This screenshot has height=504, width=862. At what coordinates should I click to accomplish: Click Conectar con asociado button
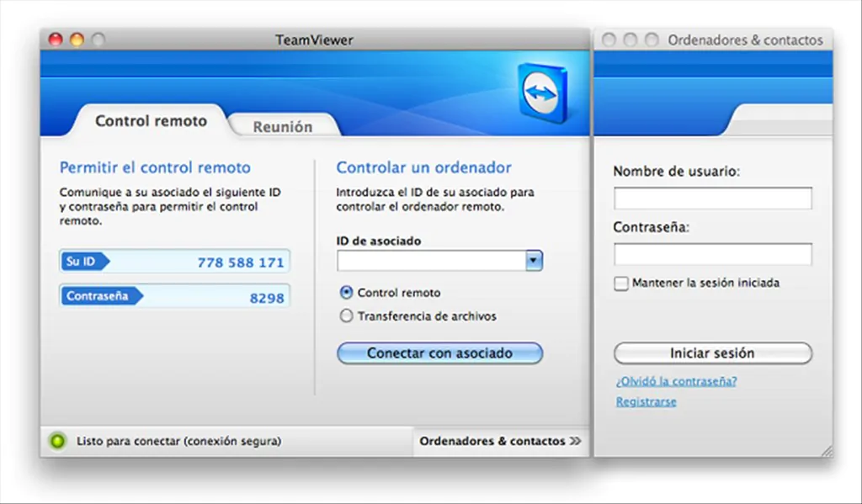pos(439,353)
